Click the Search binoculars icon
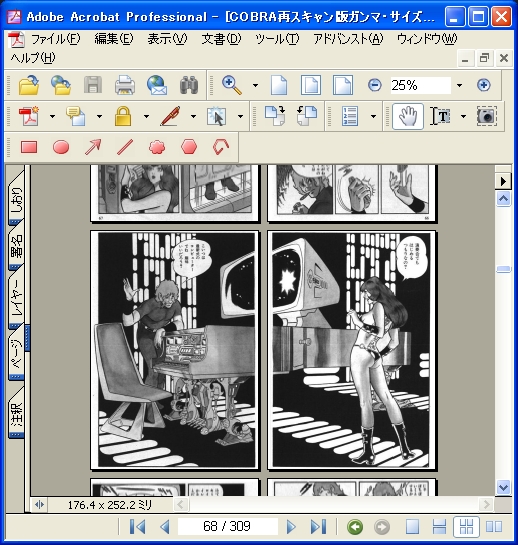This screenshot has height=545, width=518. 189,85
